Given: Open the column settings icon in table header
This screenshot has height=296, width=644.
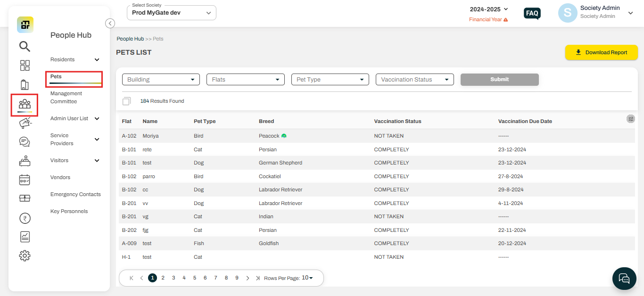Looking at the screenshot, I should (x=631, y=119).
